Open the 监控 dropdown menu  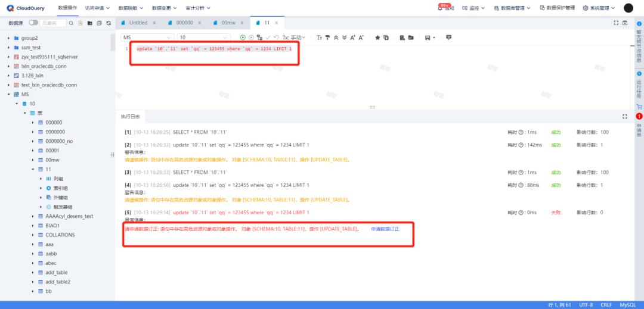473,8
